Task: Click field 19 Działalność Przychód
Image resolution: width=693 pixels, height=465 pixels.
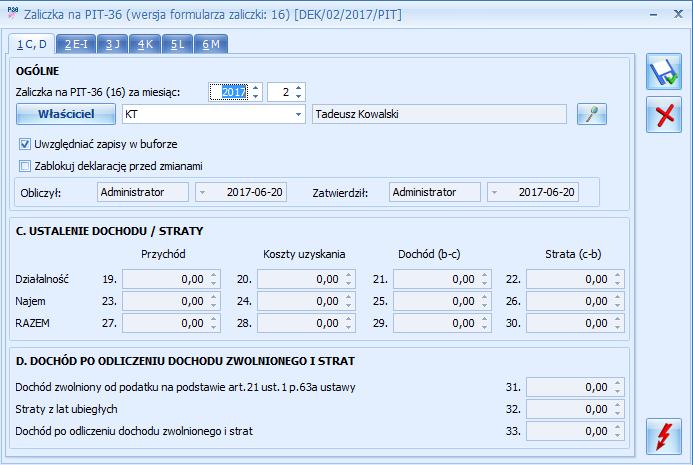Action: point(171,279)
